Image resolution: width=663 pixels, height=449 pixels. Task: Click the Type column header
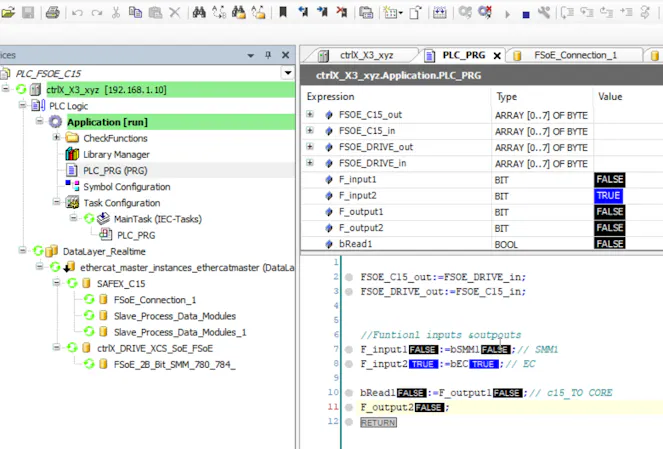point(508,97)
